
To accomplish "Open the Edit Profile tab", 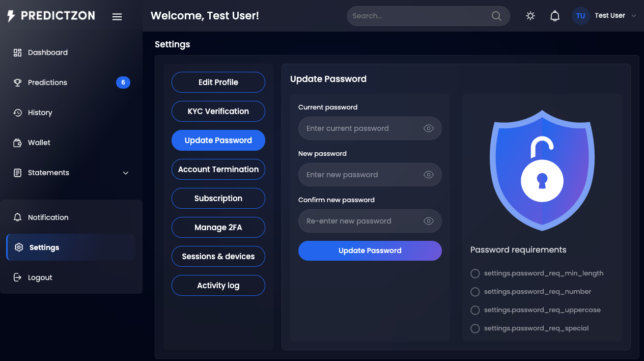I will (218, 82).
